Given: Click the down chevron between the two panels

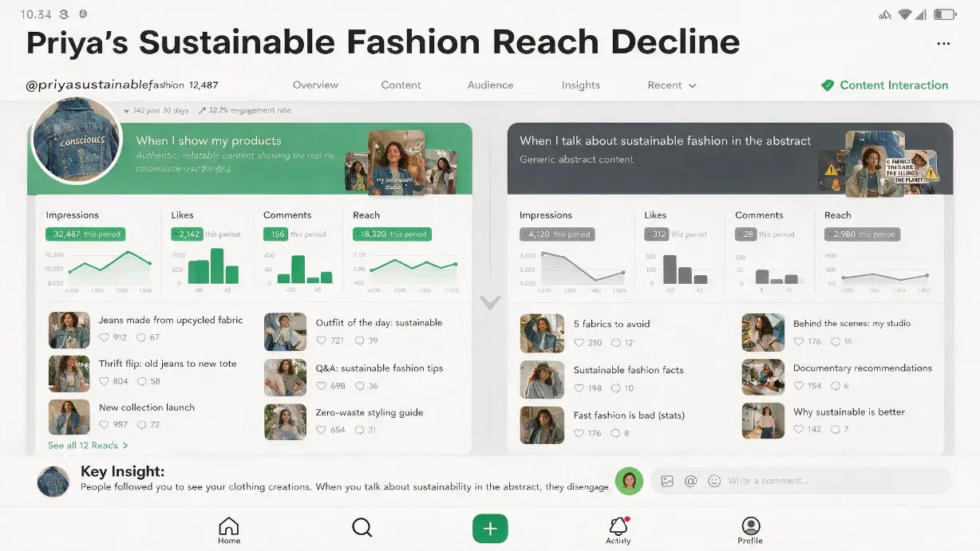Looking at the screenshot, I should pyautogui.click(x=490, y=303).
